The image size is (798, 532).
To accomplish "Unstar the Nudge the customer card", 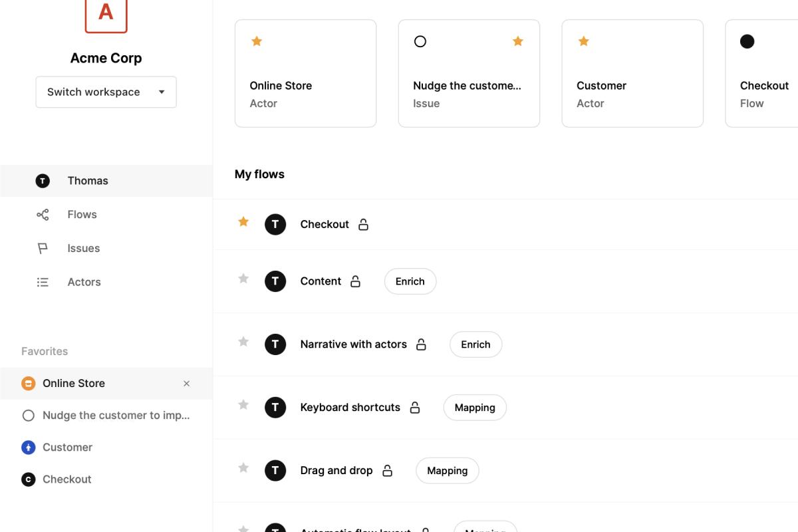I will point(518,41).
